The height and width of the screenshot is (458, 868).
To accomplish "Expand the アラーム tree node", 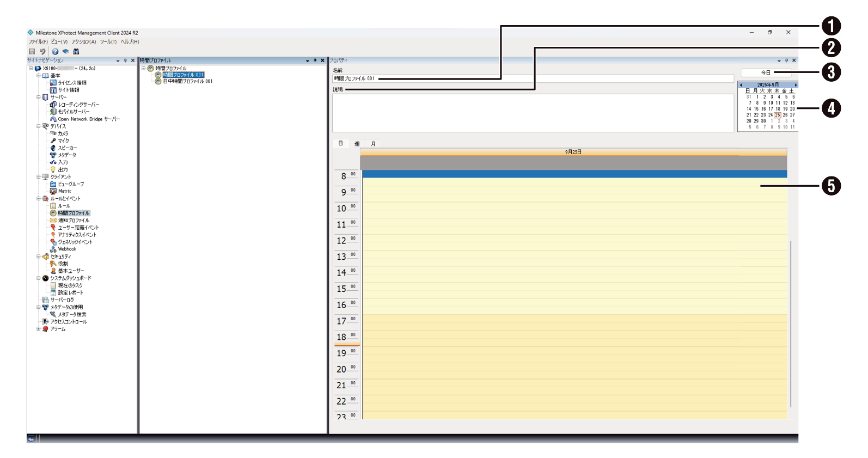I will point(39,329).
